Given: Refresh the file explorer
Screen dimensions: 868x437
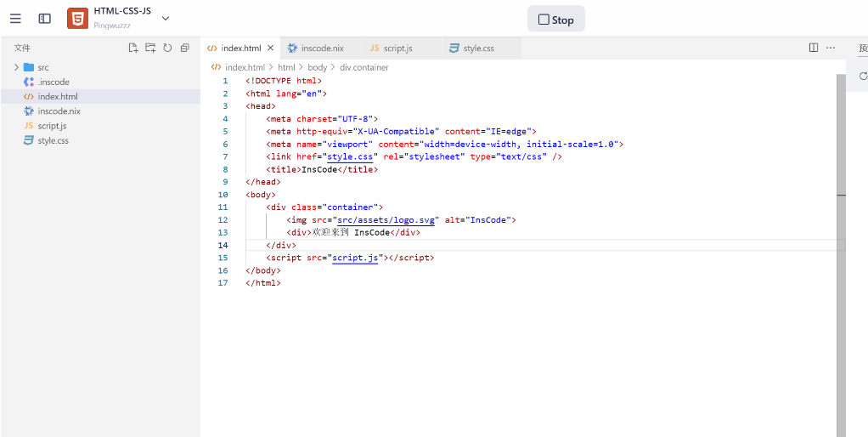Looking at the screenshot, I should tap(167, 48).
